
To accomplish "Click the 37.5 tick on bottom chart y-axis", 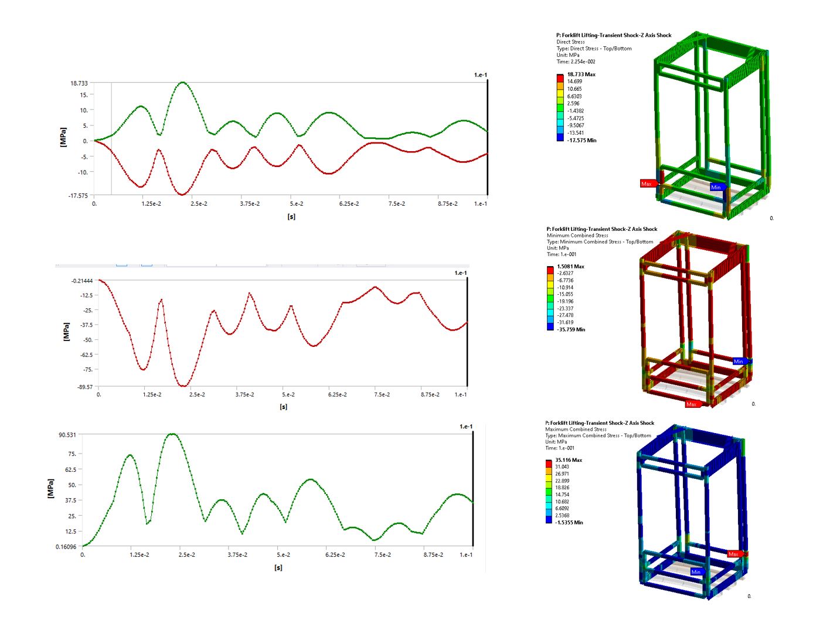I will tap(69, 500).
